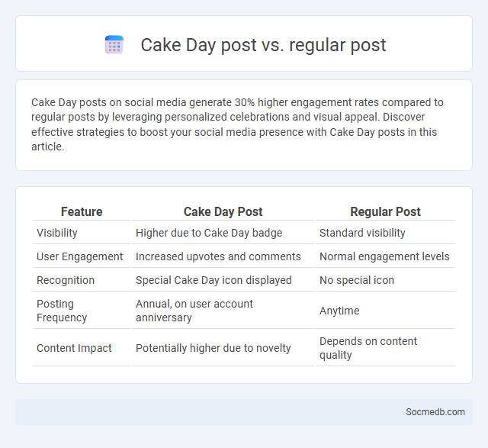Screen dimensions: 488x448
Task: Open the Socmedb.com footer link
Action: [435, 412]
